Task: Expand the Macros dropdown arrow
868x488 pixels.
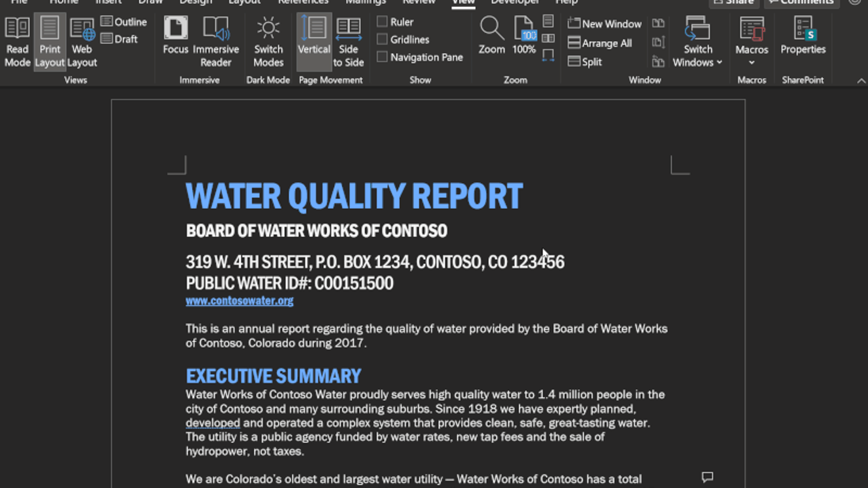Action: (752, 62)
